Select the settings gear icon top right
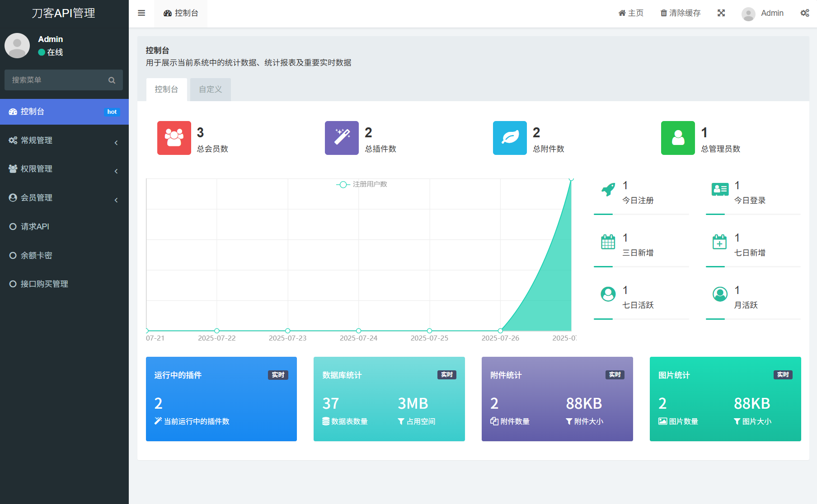Image resolution: width=817 pixels, height=504 pixels. point(804,13)
